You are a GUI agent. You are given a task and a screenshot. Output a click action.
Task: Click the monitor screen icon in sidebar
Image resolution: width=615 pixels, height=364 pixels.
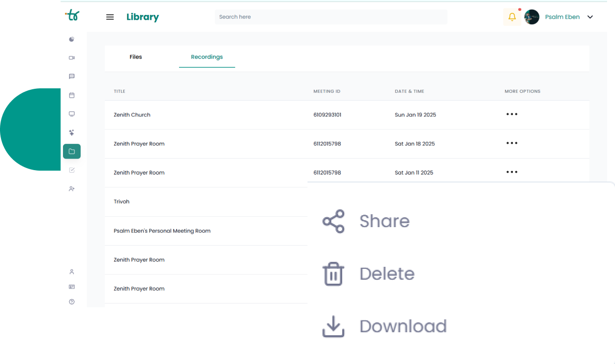click(x=72, y=114)
